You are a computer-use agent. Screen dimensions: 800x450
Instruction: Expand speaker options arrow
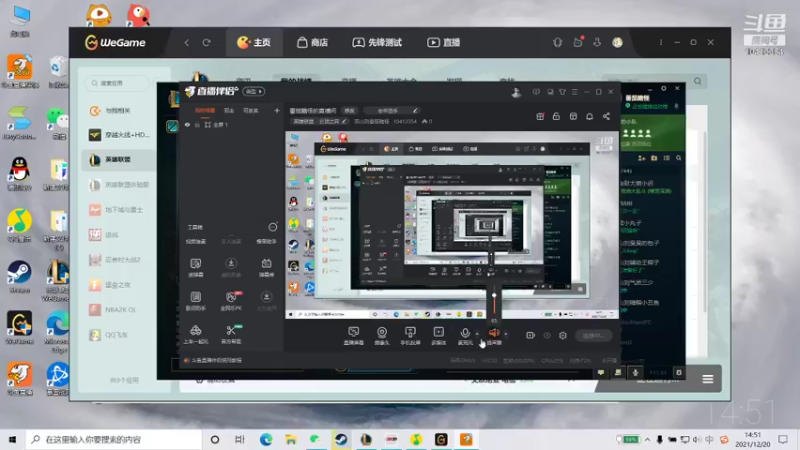506,334
